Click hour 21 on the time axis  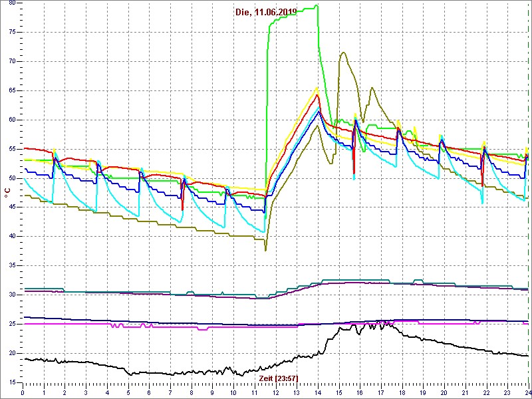(x=465, y=393)
